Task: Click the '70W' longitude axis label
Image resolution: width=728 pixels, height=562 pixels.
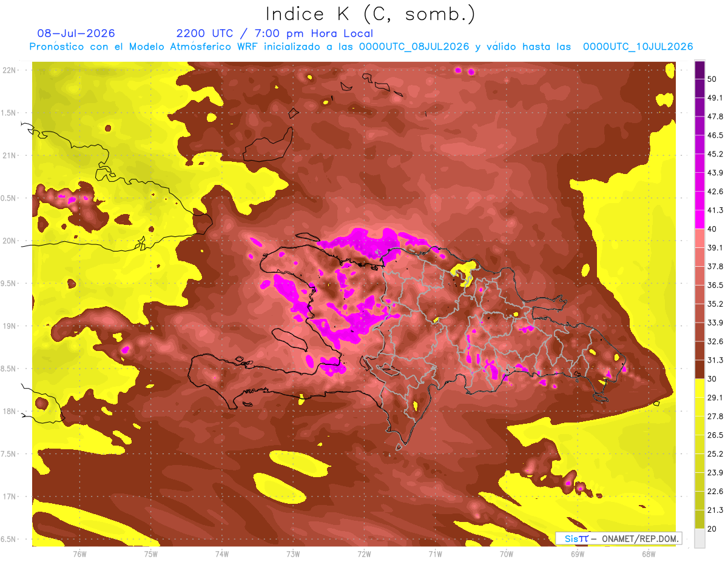Action: tap(506, 554)
